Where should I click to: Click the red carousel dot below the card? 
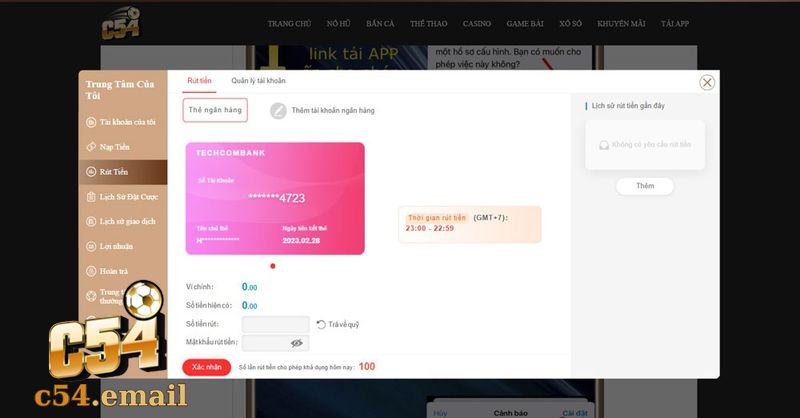click(x=273, y=266)
